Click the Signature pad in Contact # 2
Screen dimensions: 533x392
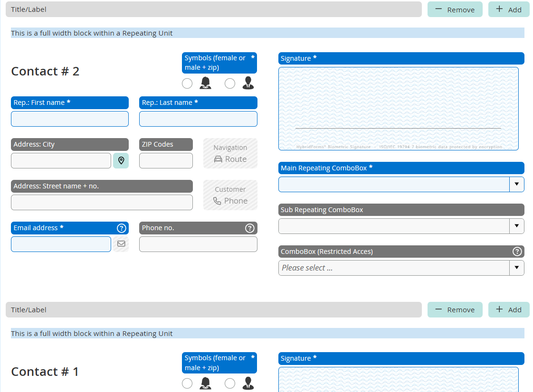[x=398, y=108]
